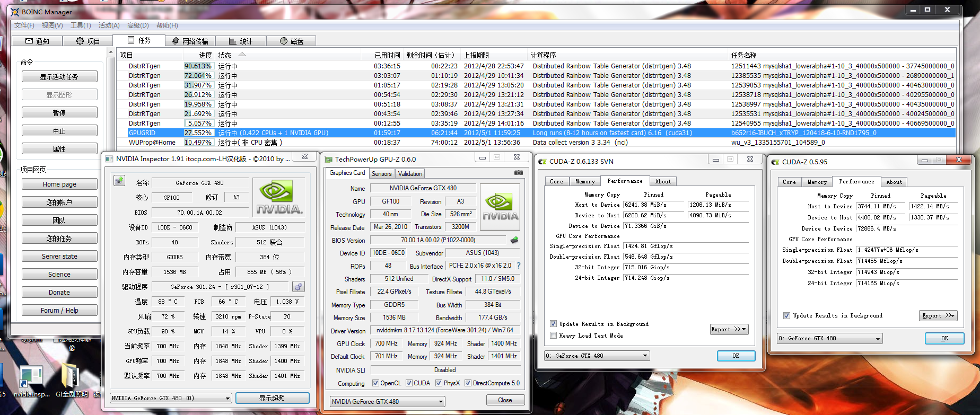Click the BIOS Version field in GPU-Z
980x415 pixels.
point(438,240)
